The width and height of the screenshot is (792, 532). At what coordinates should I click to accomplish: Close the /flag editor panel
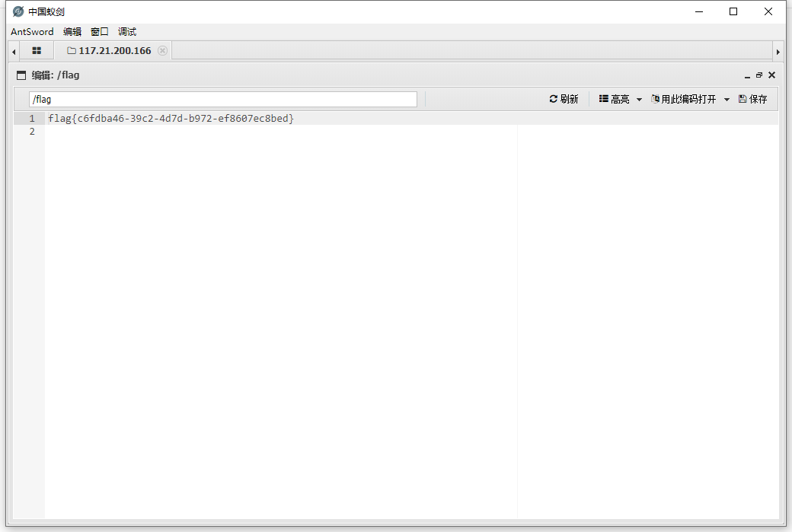click(x=771, y=75)
